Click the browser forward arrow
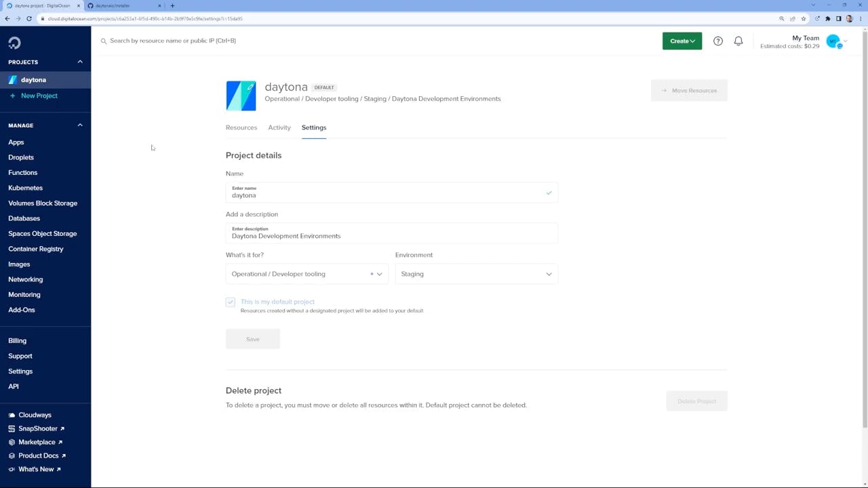Image resolution: width=868 pixels, height=488 pixels. 18,18
